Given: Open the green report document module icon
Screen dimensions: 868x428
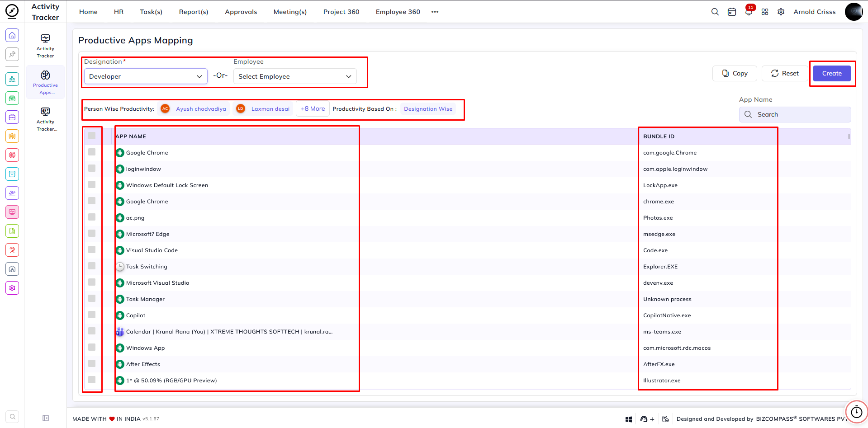Looking at the screenshot, I should [12, 231].
